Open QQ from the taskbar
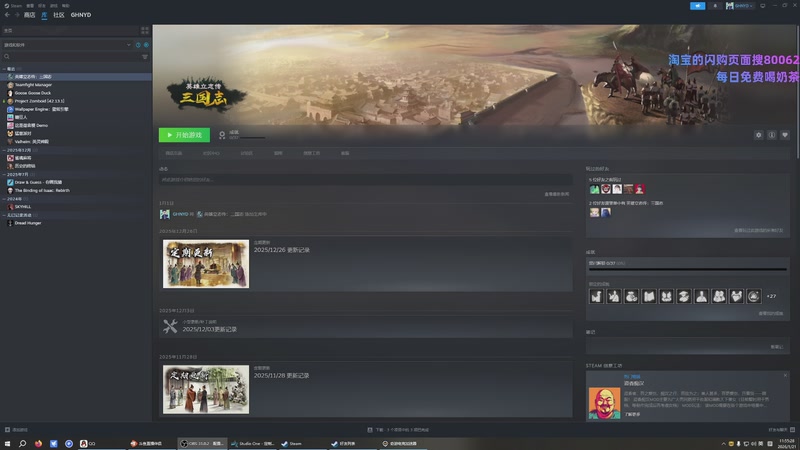 click(x=88, y=444)
